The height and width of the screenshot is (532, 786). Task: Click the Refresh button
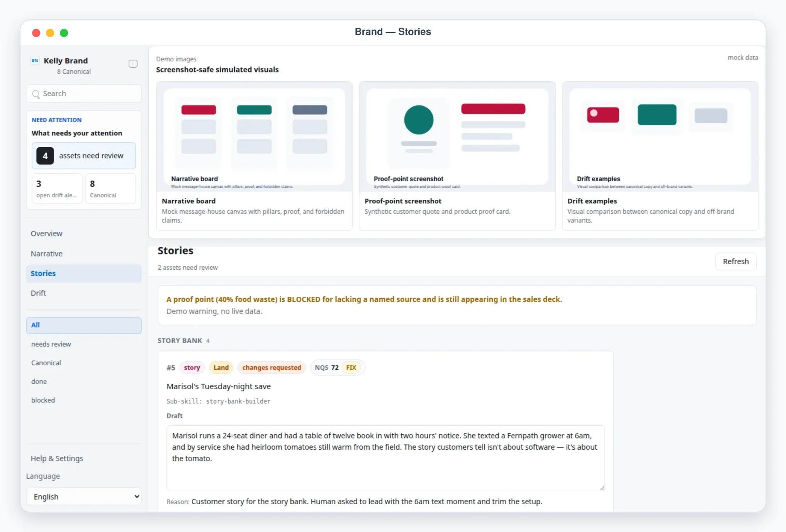pyautogui.click(x=736, y=262)
